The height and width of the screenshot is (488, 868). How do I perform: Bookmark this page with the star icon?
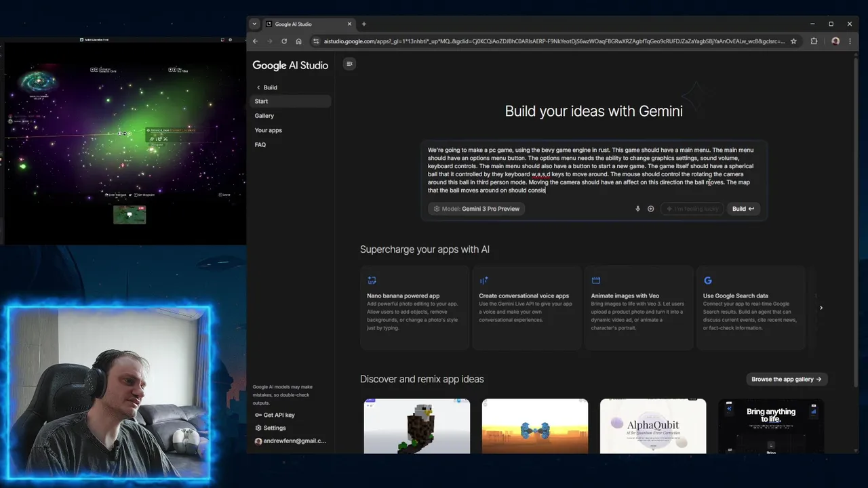793,41
